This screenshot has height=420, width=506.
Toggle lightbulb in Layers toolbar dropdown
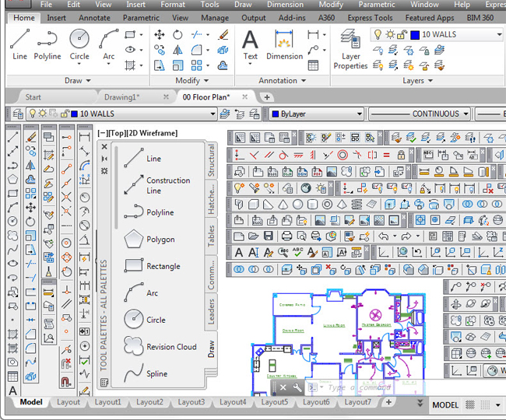(32, 114)
